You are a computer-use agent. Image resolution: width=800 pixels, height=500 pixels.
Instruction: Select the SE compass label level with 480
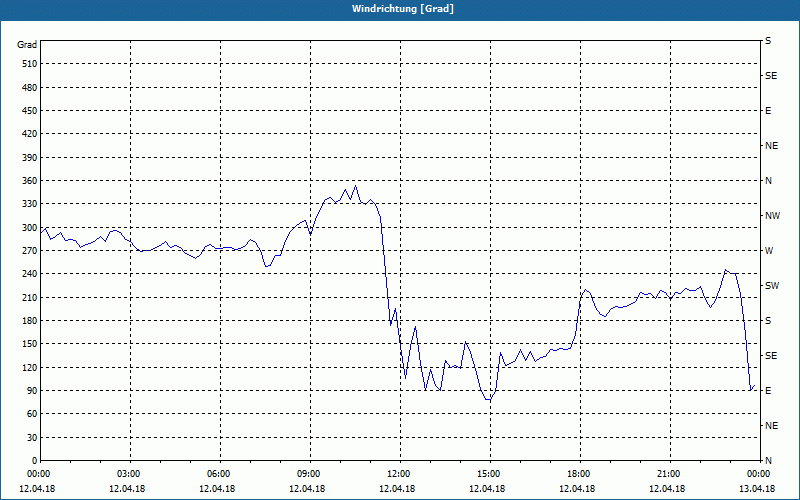point(771,76)
